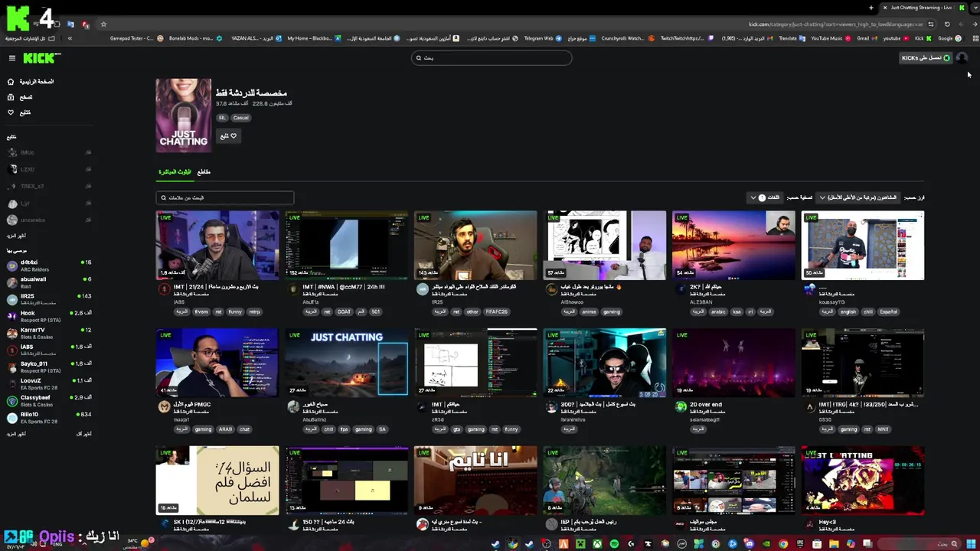Screen dimensions: 980x551
Task: Click the Español tag under koussay113 stream
Action: (889, 312)
